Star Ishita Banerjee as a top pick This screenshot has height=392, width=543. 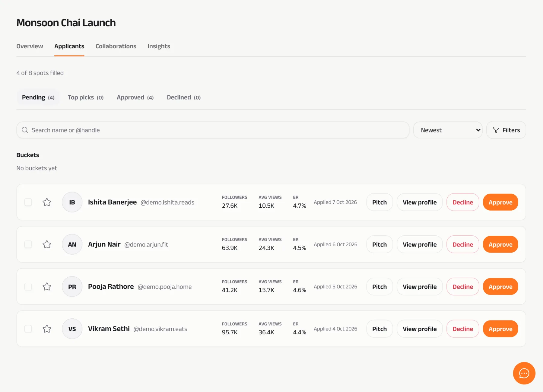click(47, 202)
